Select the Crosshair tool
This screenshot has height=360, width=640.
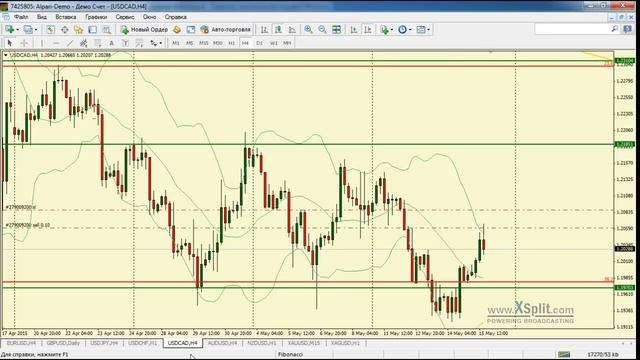pyautogui.click(x=24, y=43)
